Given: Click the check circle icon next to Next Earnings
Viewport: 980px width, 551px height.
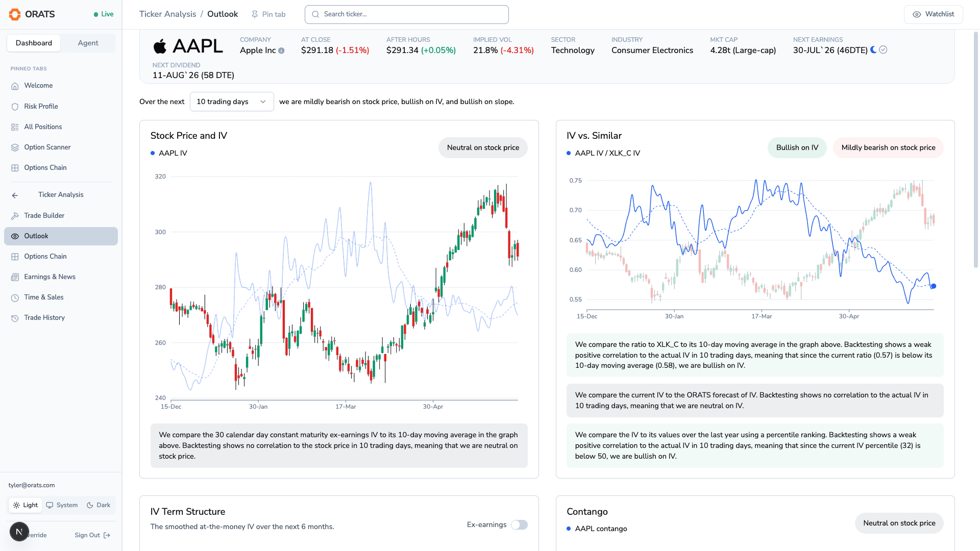Looking at the screenshot, I should pyautogui.click(x=884, y=49).
